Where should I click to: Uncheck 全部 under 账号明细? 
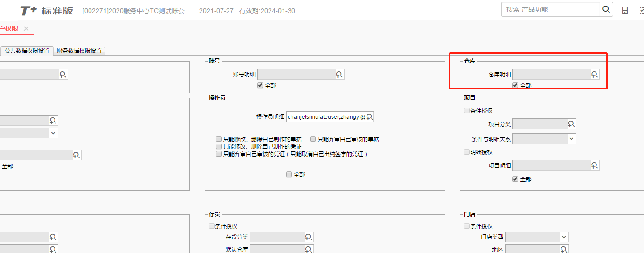(x=260, y=86)
